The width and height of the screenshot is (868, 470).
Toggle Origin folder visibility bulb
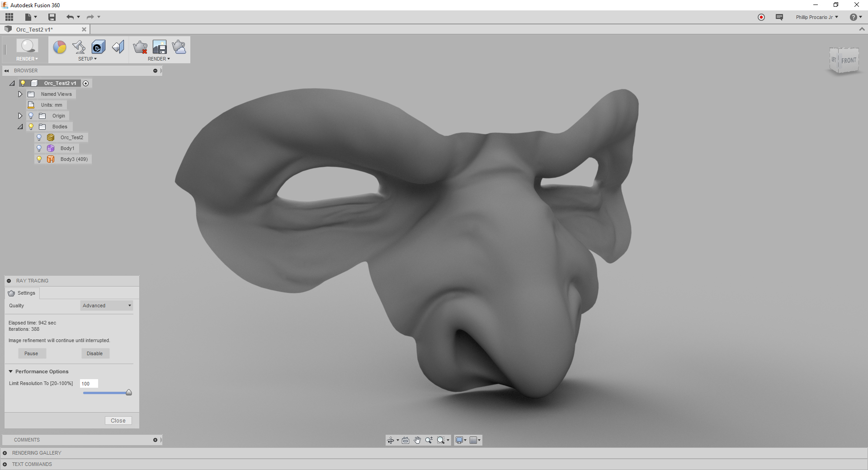31,116
